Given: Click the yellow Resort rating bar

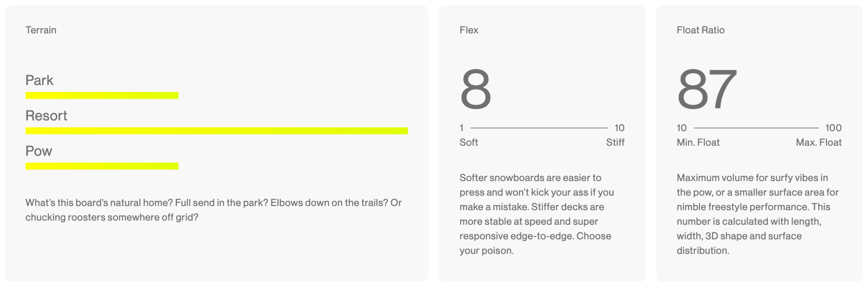Looking at the screenshot, I should tap(216, 131).
